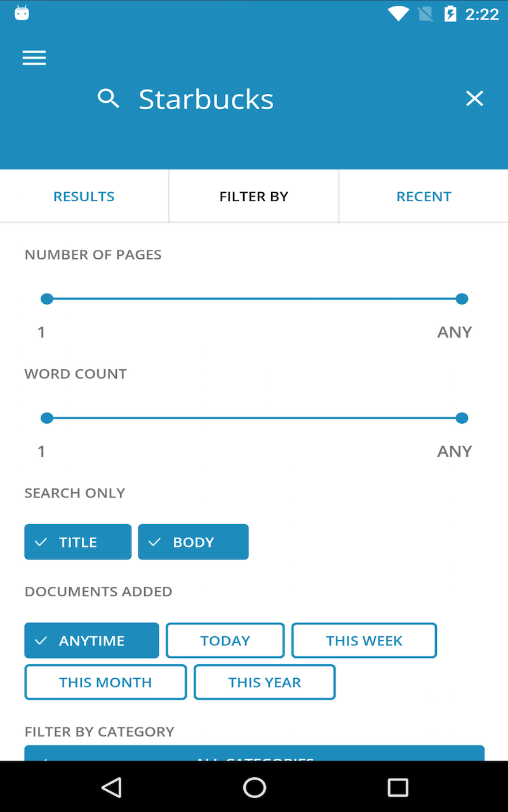508x812 pixels.
Task: Open recent apps with the square icon
Action: (398, 787)
